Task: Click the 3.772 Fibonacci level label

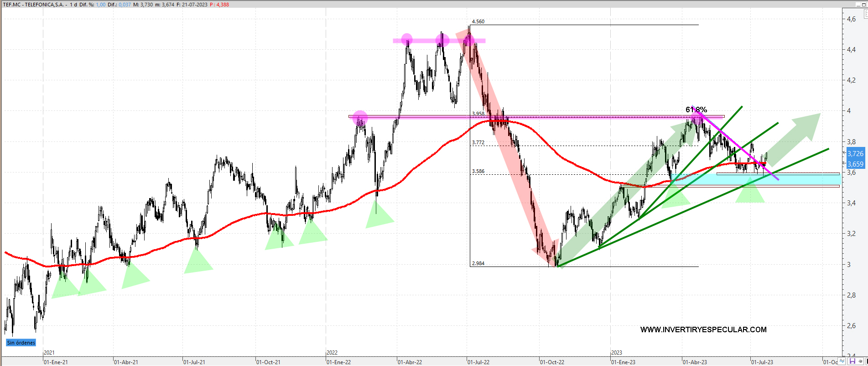Action: click(478, 142)
